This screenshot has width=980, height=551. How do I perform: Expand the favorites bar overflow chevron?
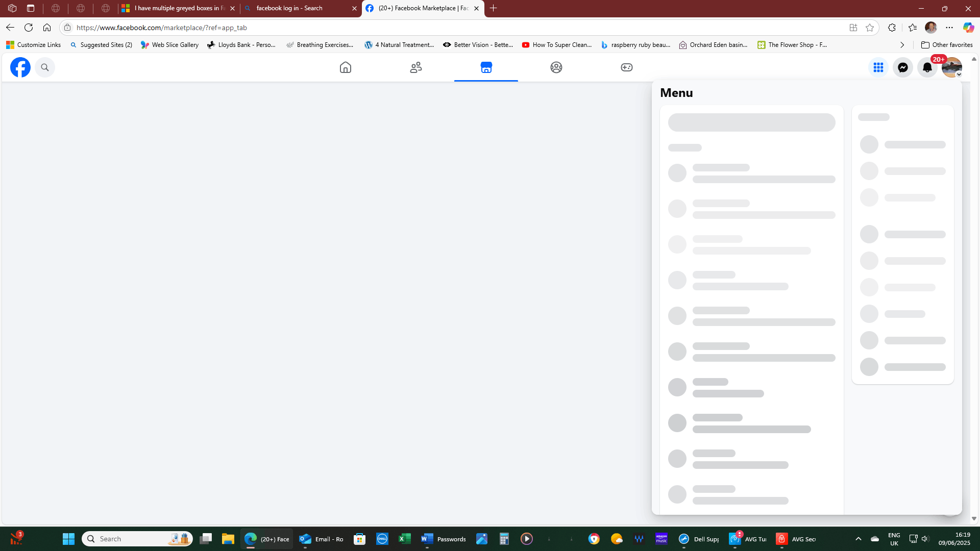pos(902,45)
